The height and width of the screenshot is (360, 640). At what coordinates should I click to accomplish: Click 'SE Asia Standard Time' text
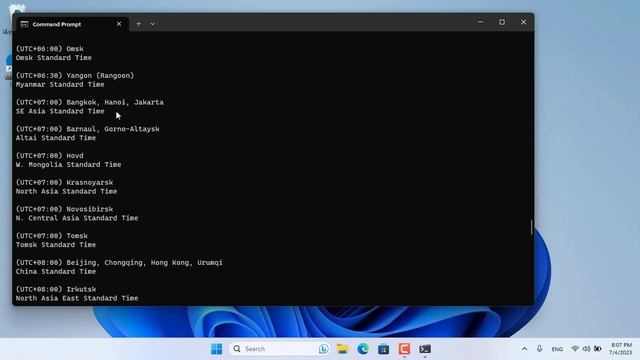[60, 111]
